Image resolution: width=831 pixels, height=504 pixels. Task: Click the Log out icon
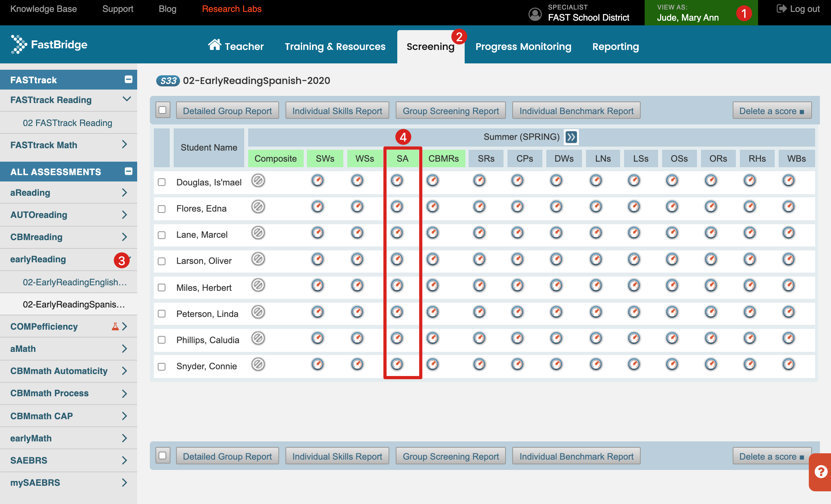pos(781,9)
